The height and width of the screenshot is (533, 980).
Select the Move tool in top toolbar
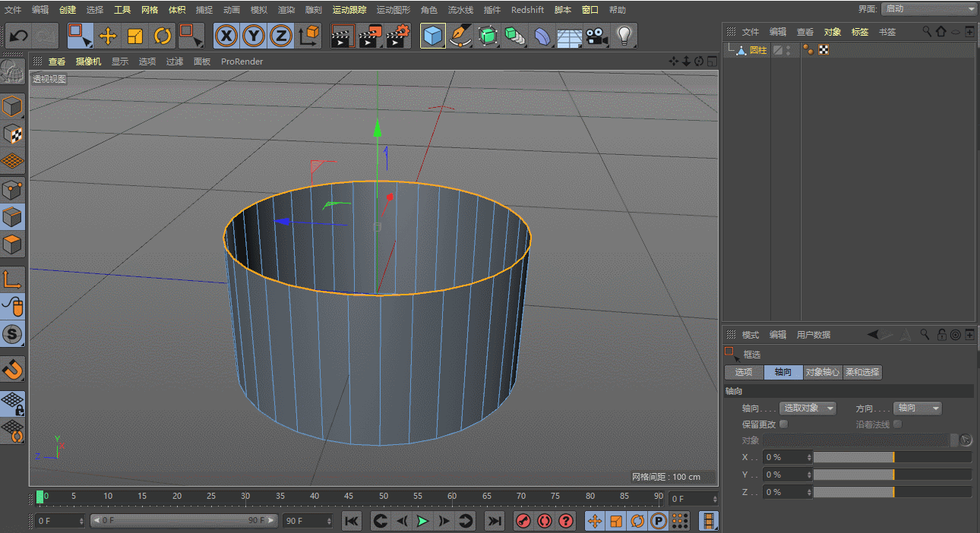tap(108, 36)
